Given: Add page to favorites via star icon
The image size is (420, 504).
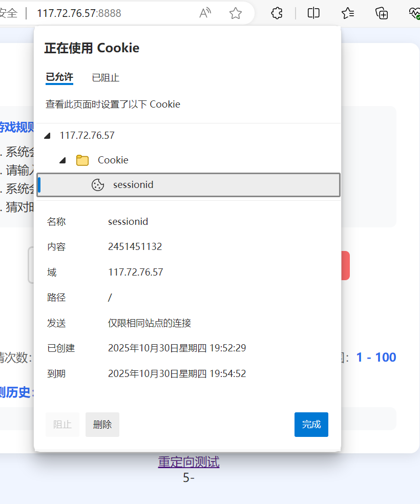Looking at the screenshot, I should pyautogui.click(x=235, y=13).
